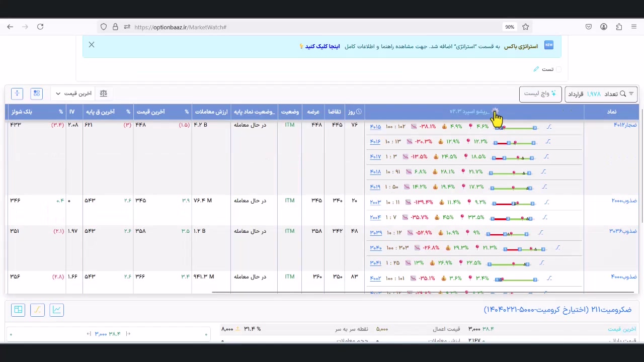This screenshot has height=362, width=644.
Task: Open the table layout icon in detail panel
Action: pyautogui.click(x=18, y=310)
